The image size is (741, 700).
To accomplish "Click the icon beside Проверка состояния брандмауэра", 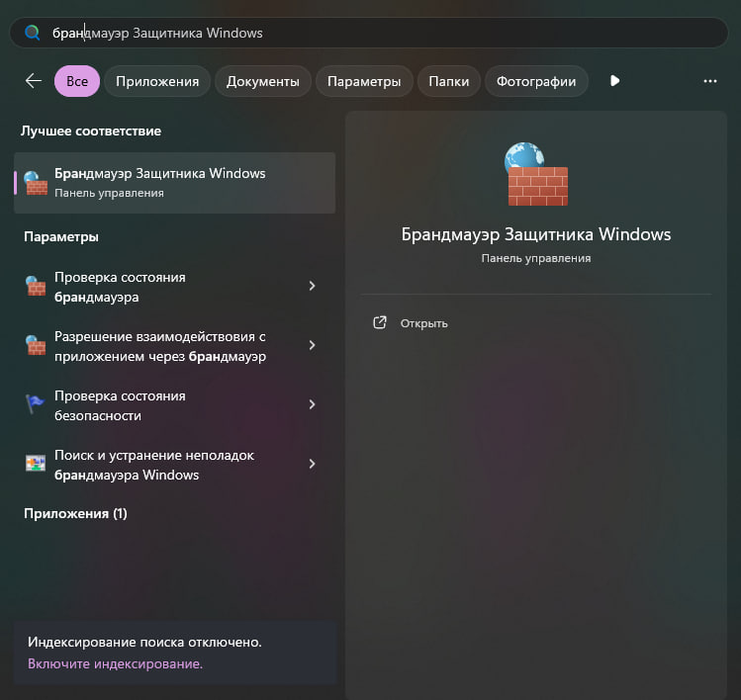I will pos(36,286).
